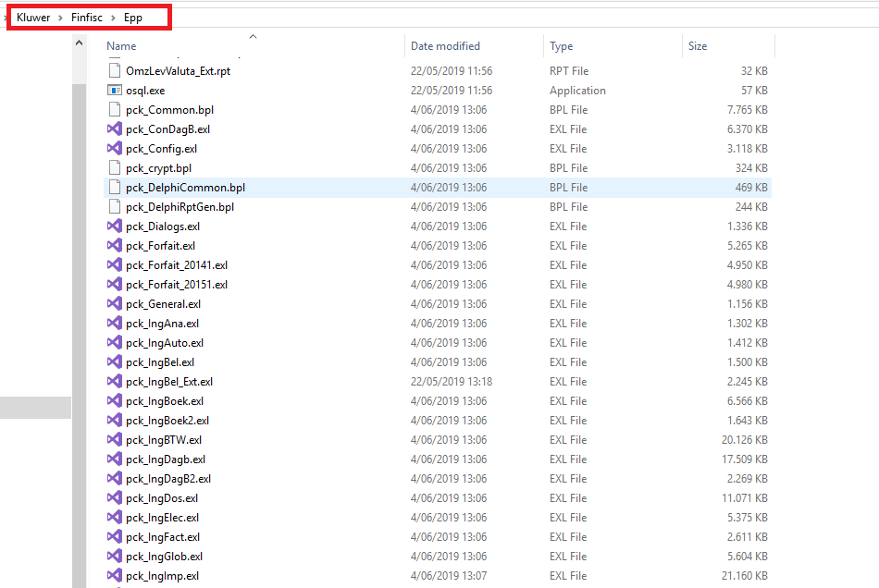Select the highlighted item in navigation pane
This screenshot has height=588, width=879.
pos(35,408)
